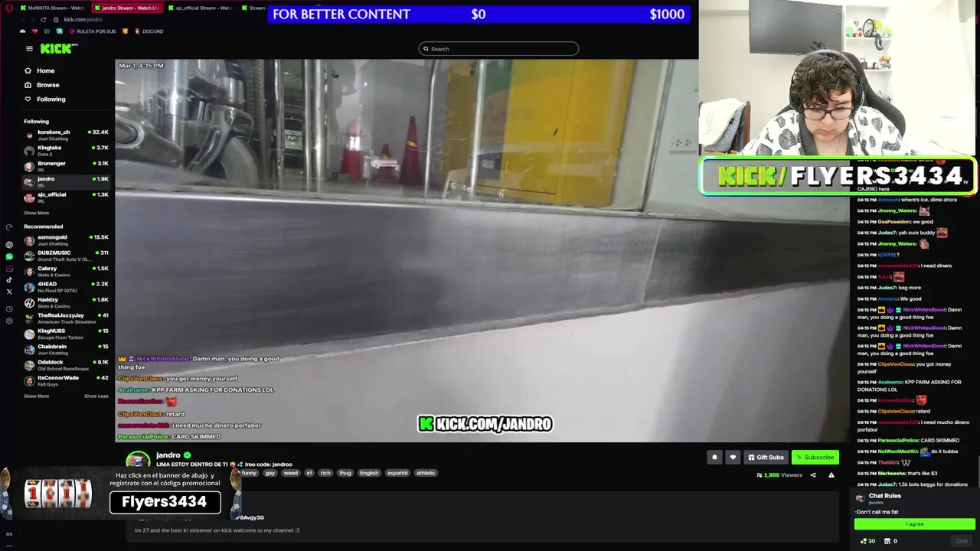
Task: Click the Search input field
Action: tap(498, 49)
